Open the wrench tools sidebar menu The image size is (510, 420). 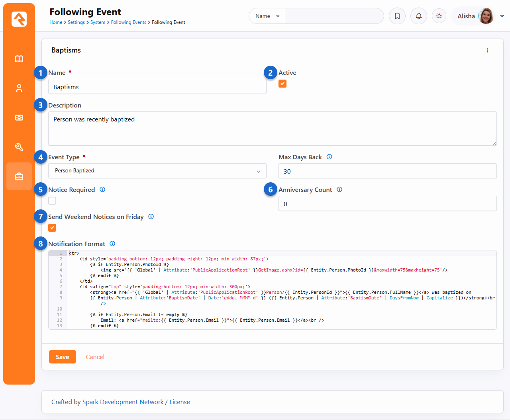point(19,147)
